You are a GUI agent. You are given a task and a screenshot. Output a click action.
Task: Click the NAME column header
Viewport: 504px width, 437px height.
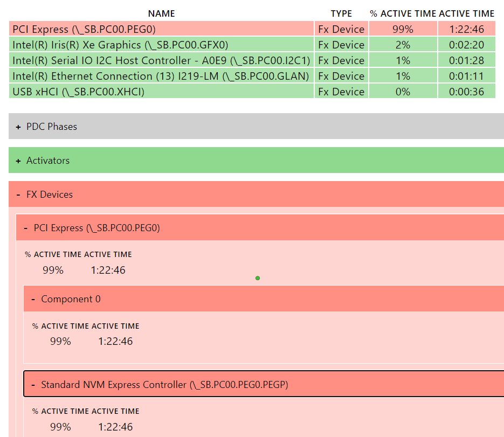click(161, 13)
